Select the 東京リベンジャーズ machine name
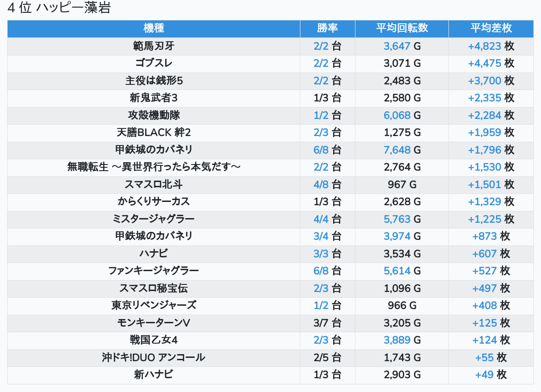 (x=153, y=306)
